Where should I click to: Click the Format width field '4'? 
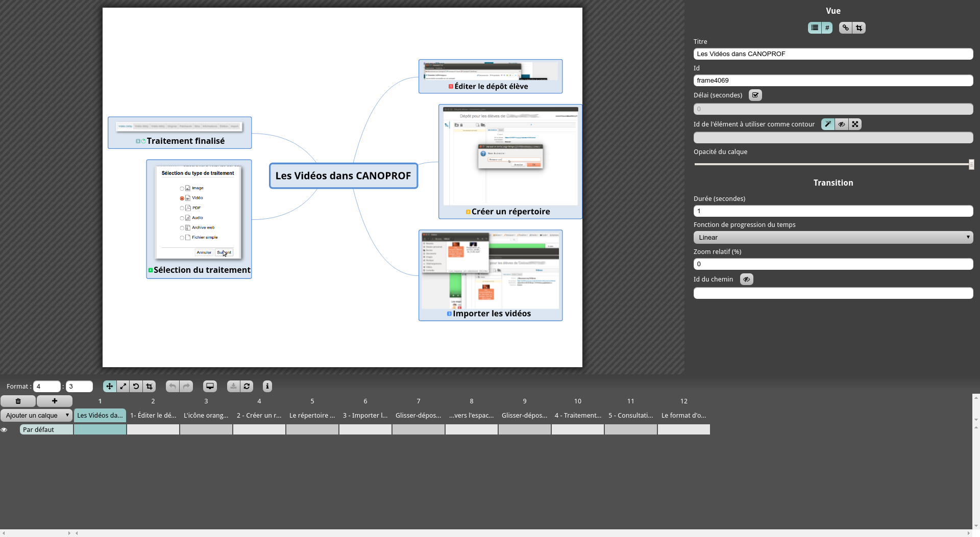(47, 386)
